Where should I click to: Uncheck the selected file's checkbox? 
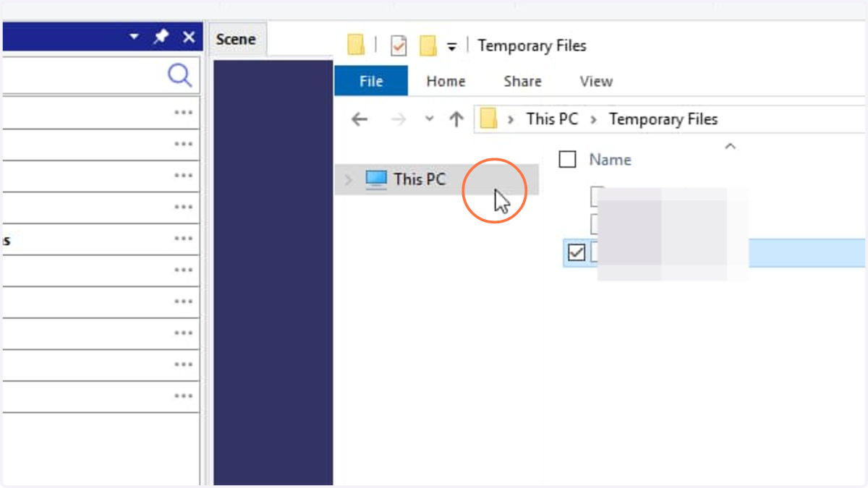coord(576,252)
